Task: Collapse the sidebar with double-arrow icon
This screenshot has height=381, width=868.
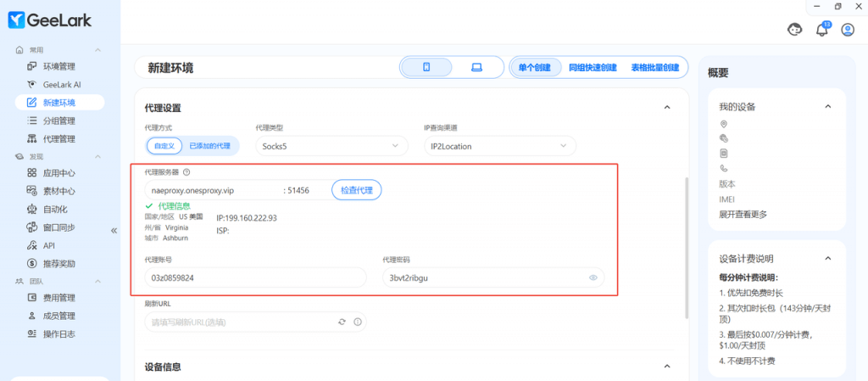Action: 114,231
